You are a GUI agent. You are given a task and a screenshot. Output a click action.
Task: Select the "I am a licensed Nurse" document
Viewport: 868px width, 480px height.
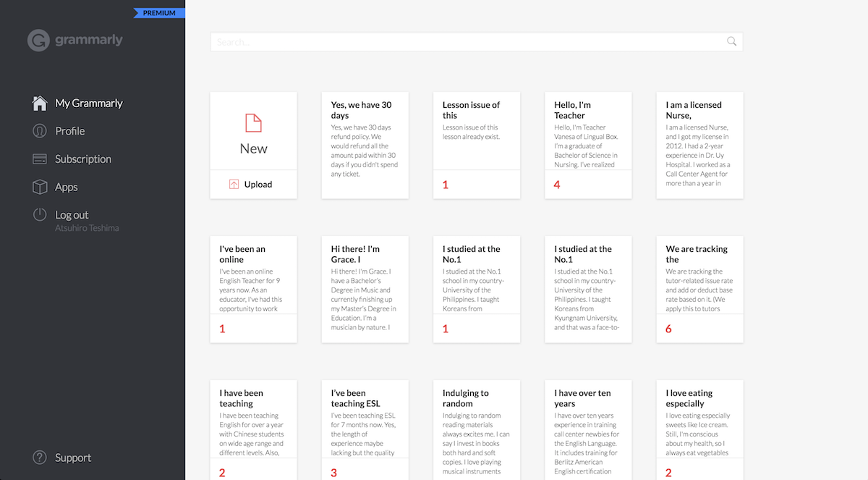click(x=699, y=145)
